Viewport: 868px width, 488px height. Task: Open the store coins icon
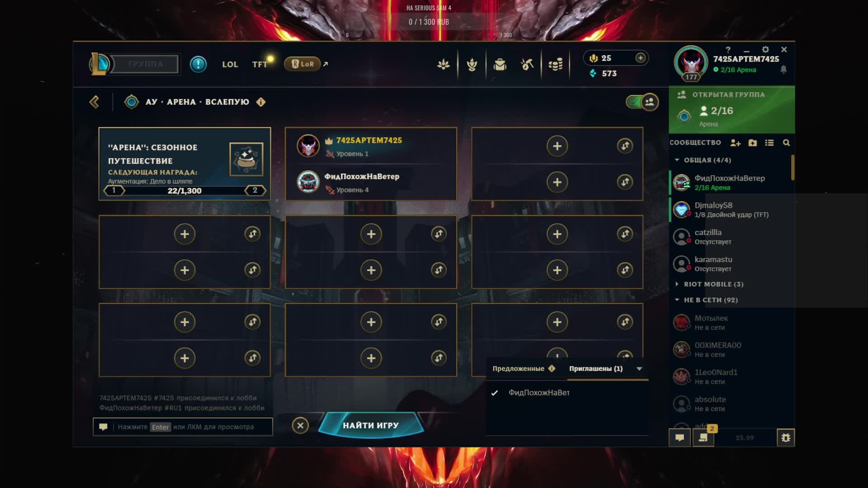tap(555, 65)
